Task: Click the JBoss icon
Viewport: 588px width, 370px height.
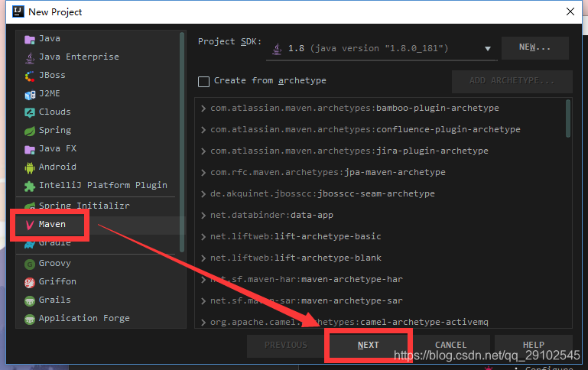Action: click(x=30, y=76)
